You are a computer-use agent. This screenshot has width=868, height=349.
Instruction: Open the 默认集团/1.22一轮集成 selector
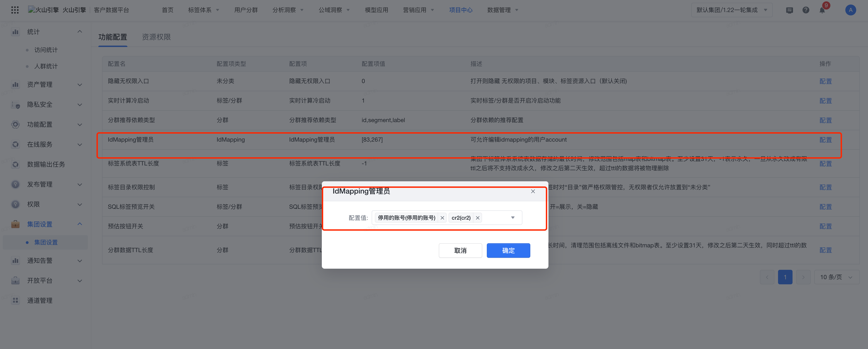(x=732, y=10)
